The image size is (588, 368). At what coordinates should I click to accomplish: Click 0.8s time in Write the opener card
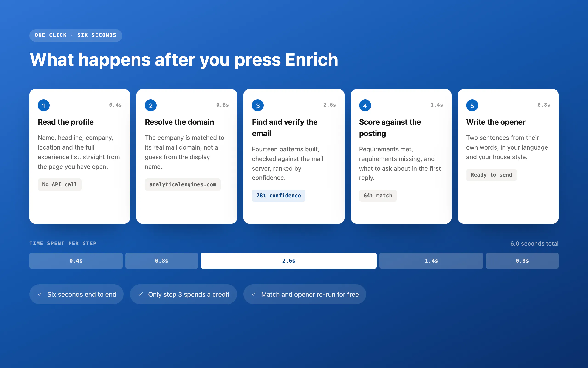tap(544, 105)
